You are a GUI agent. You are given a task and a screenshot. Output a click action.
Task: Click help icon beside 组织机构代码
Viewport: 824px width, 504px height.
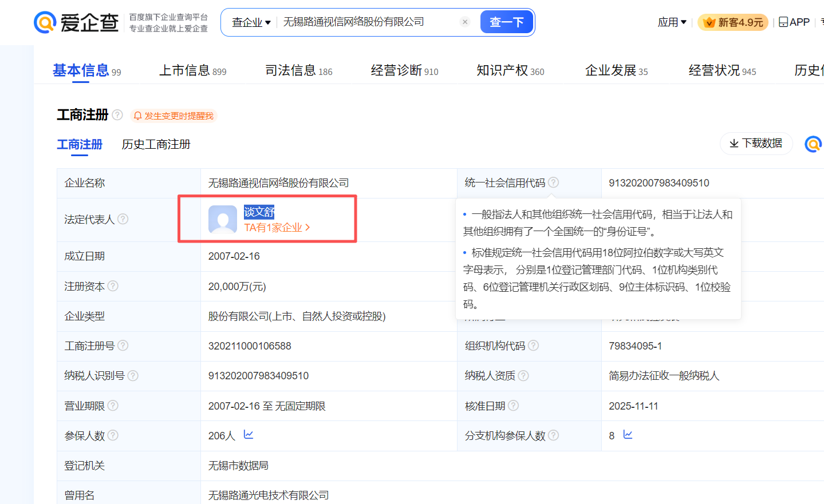[533, 346]
